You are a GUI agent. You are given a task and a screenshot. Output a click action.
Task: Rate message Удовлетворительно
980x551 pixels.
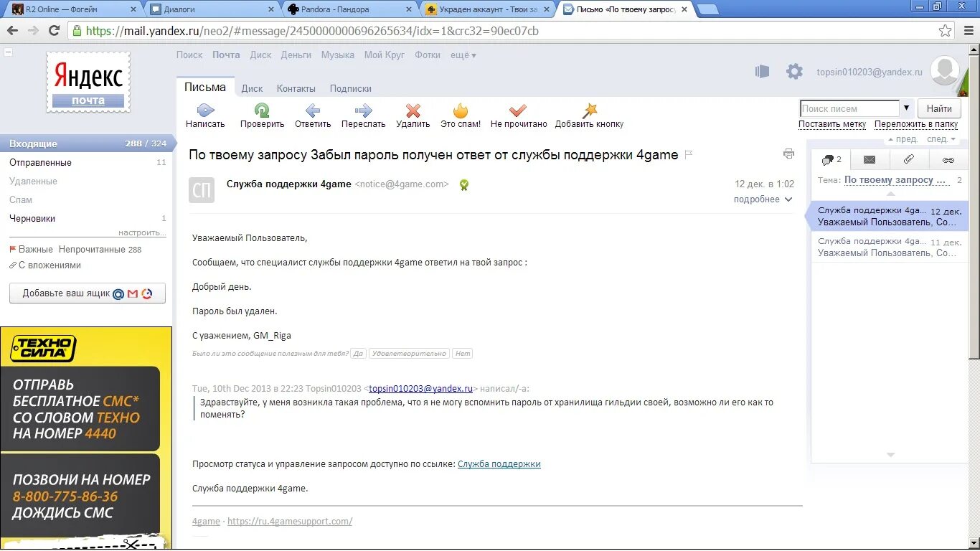(409, 354)
